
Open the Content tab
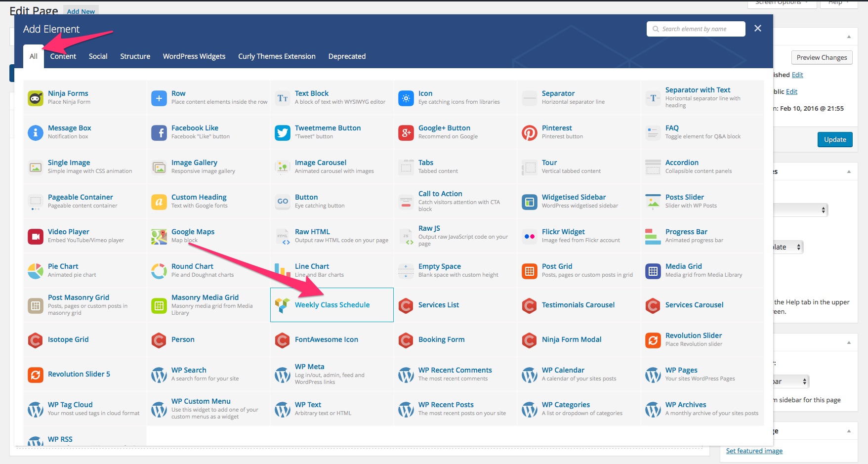pos(63,56)
